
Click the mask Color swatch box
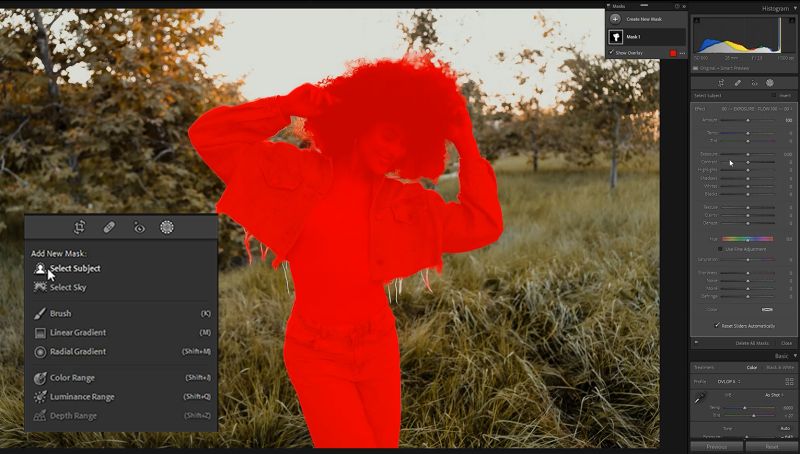[767, 309]
